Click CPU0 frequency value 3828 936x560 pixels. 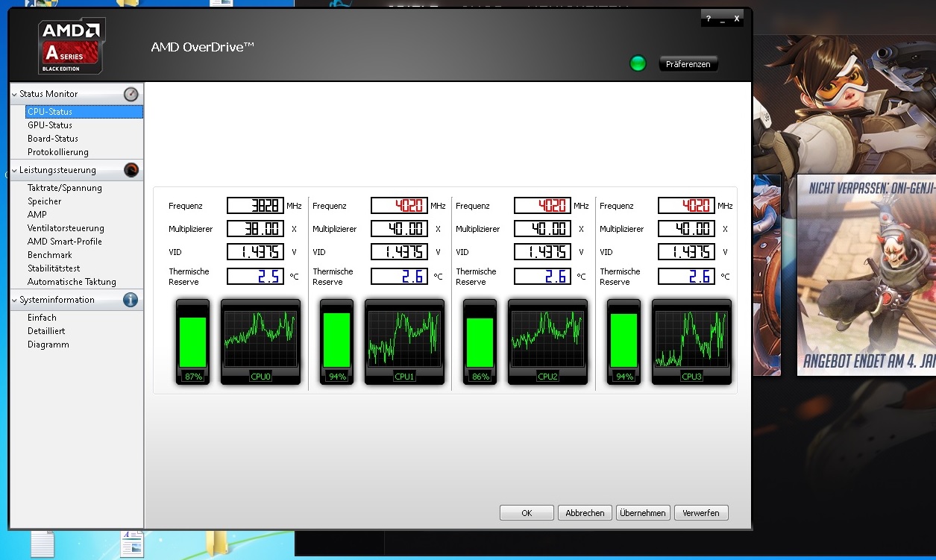pos(255,206)
